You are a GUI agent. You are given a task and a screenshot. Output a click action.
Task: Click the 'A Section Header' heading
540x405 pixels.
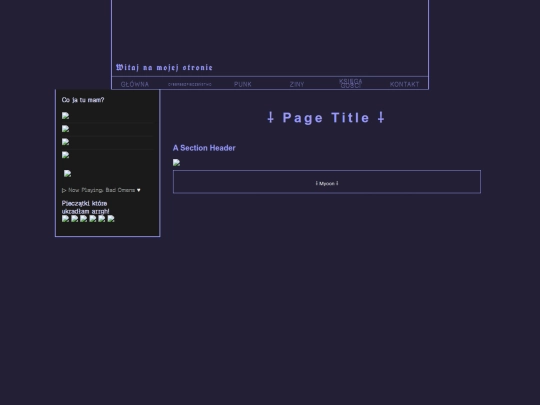tap(204, 148)
